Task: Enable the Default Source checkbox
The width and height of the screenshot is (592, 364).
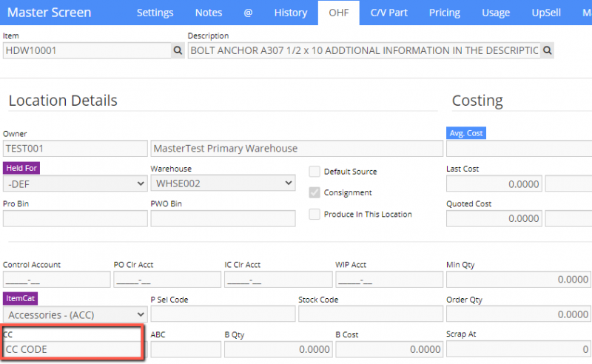Action: pyautogui.click(x=314, y=172)
